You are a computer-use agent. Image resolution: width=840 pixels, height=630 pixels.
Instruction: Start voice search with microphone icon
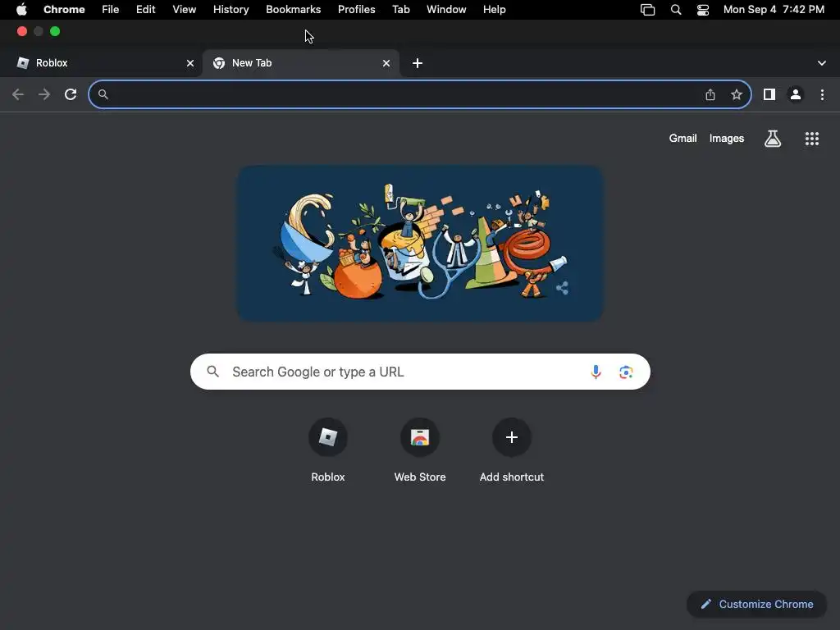596,372
